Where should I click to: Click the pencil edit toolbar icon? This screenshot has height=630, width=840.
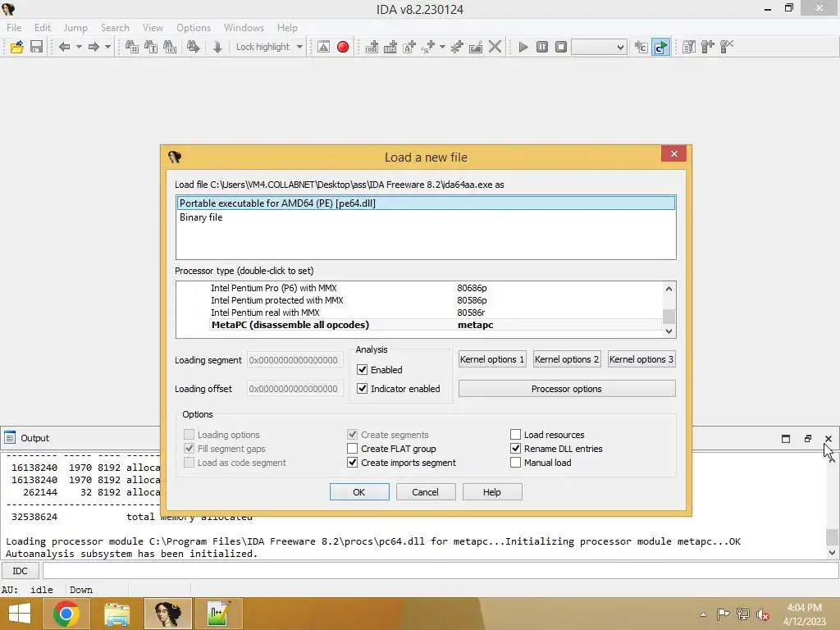coord(476,47)
